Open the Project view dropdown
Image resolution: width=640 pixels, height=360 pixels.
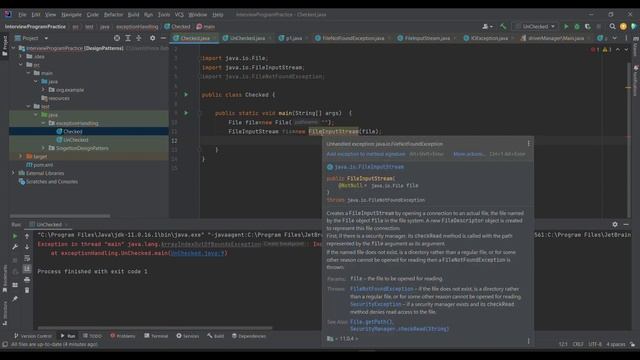[46, 38]
